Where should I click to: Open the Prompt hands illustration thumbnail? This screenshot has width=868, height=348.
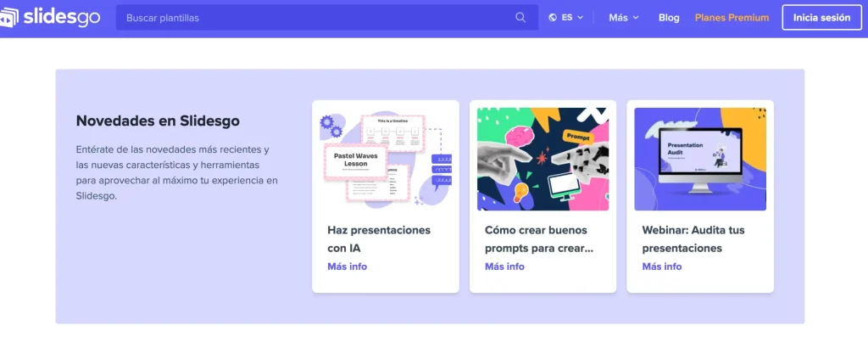(x=542, y=159)
